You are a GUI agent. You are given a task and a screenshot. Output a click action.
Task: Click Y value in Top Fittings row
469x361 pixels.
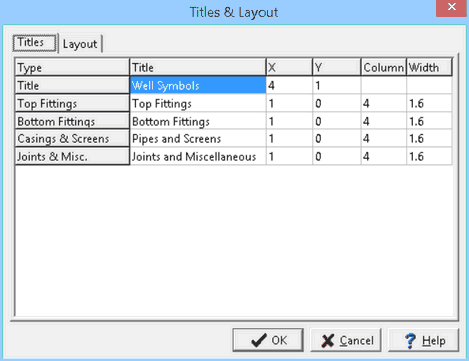click(337, 103)
